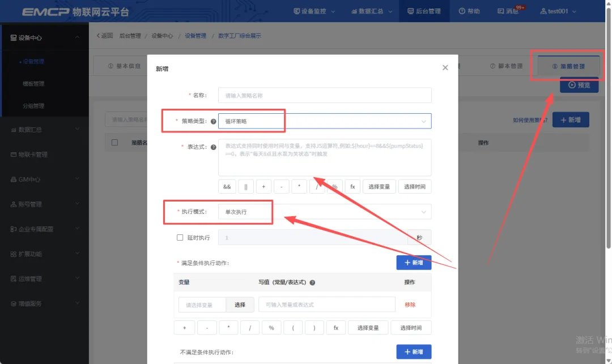Click 新增 for 不满足条件执行动作
The height and width of the screenshot is (364, 612).
(414, 352)
